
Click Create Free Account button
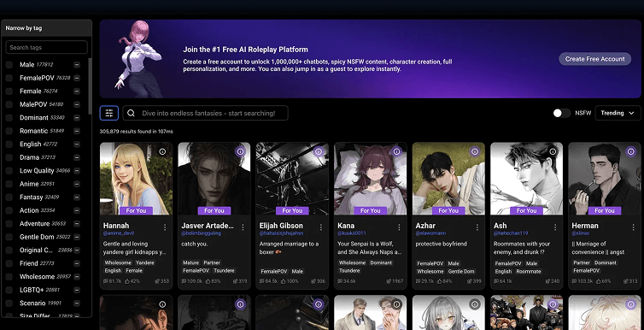click(x=594, y=59)
